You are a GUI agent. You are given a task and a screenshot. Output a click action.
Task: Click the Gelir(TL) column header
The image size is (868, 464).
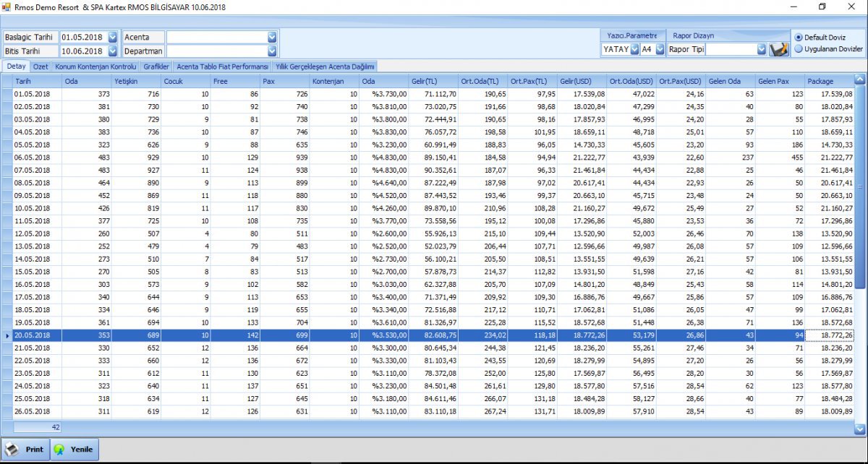point(434,81)
